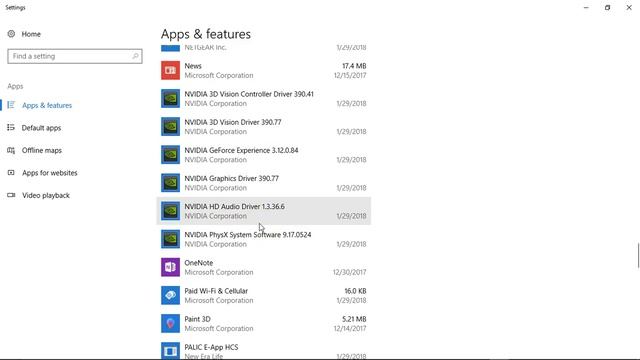This screenshot has height=360, width=640.
Task: Click NVIDIA HD Audio Driver 1.3.36.6 text
Action: [234, 207]
